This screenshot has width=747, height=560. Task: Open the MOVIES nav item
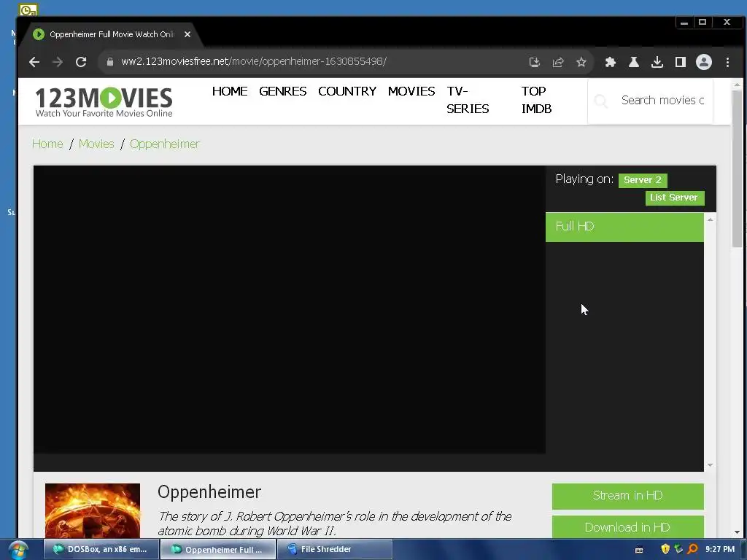[411, 91]
